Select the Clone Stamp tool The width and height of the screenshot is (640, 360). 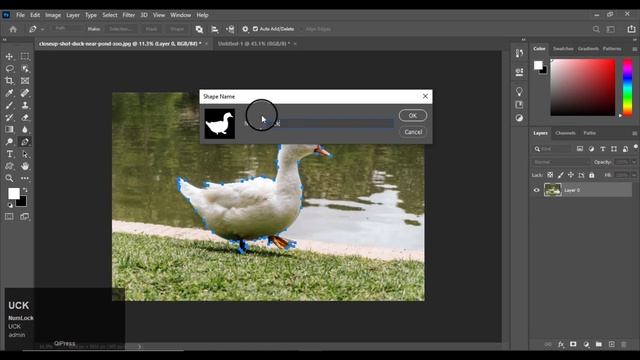point(25,105)
